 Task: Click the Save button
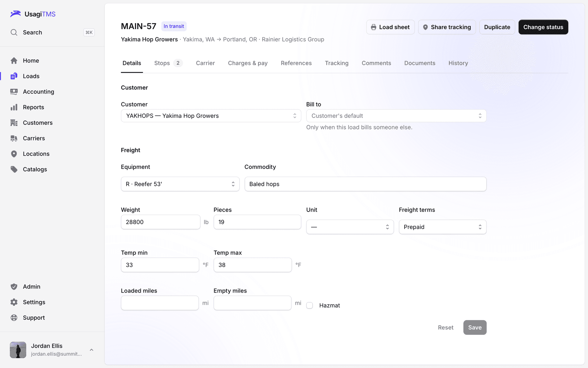[x=475, y=328]
